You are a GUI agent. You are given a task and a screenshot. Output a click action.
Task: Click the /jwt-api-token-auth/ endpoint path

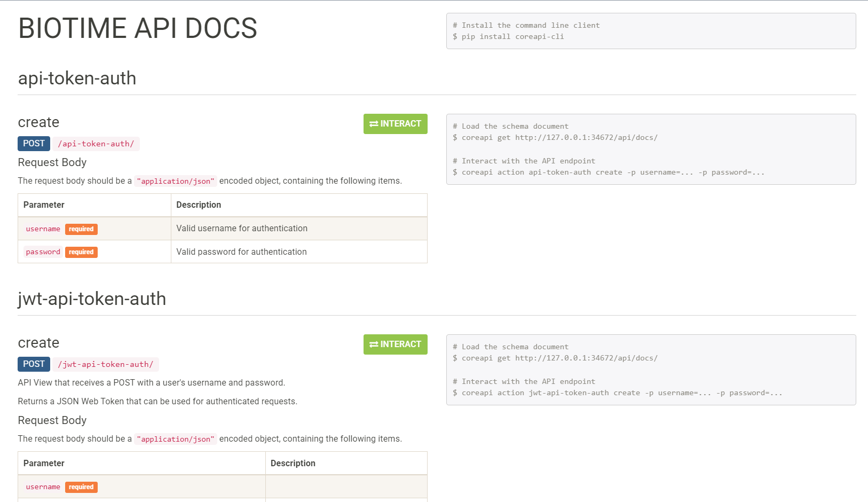click(x=106, y=365)
